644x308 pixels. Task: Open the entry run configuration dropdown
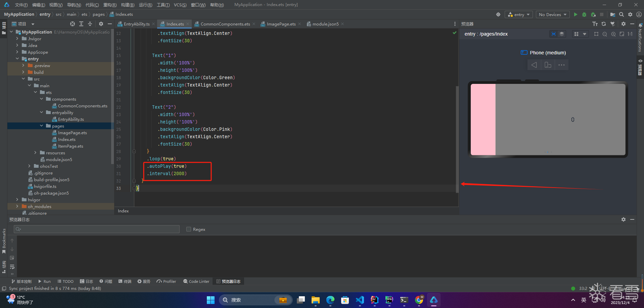point(519,14)
